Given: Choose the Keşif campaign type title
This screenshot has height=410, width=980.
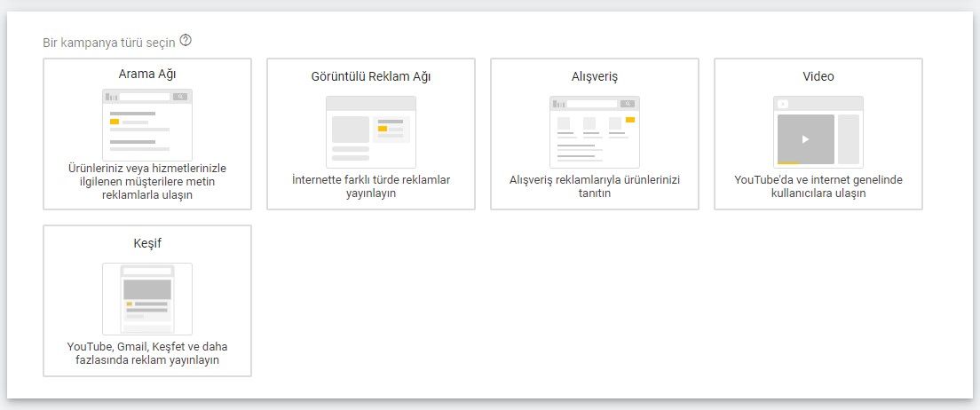Looking at the screenshot, I should [147, 243].
